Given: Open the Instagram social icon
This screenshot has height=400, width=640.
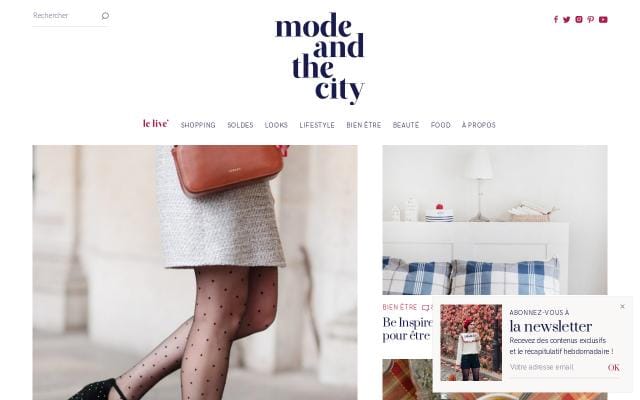Looking at the screenshot, I should (579, 19).
